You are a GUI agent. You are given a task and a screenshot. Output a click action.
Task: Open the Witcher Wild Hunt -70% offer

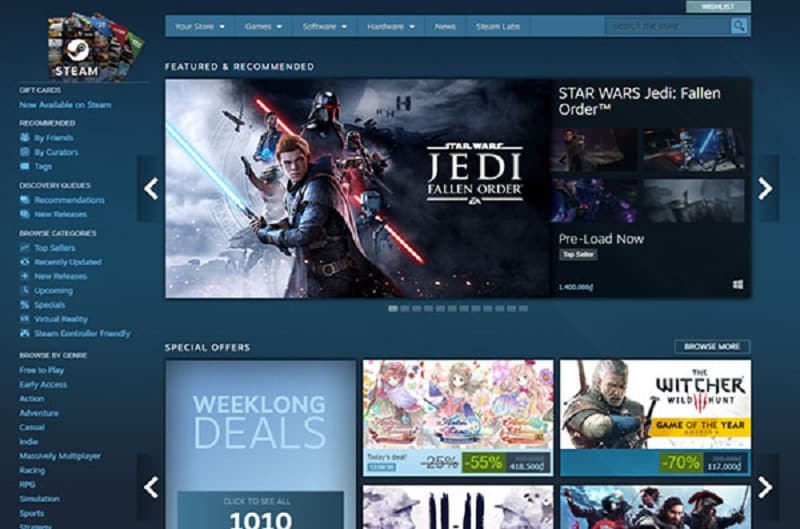tap(655, 418)
